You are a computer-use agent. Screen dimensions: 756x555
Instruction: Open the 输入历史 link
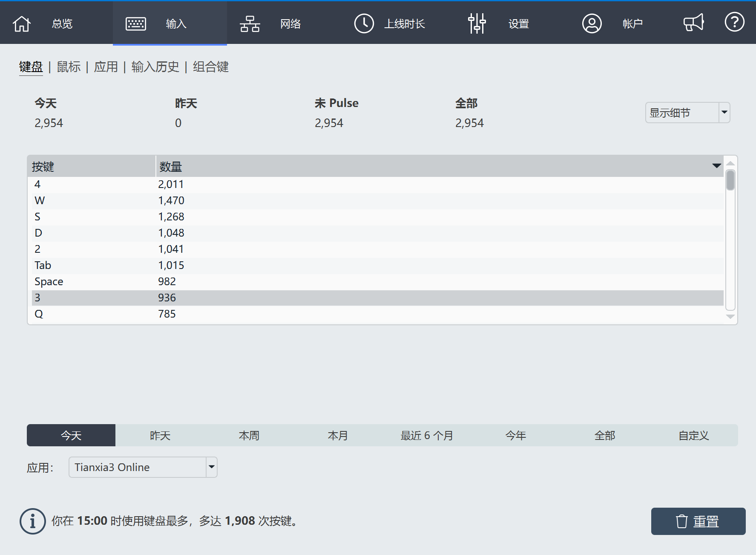(x=155, y=67)
